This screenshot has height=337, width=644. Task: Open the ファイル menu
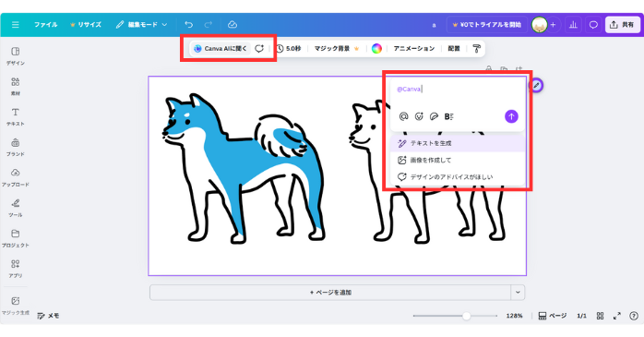pos(45,25)
